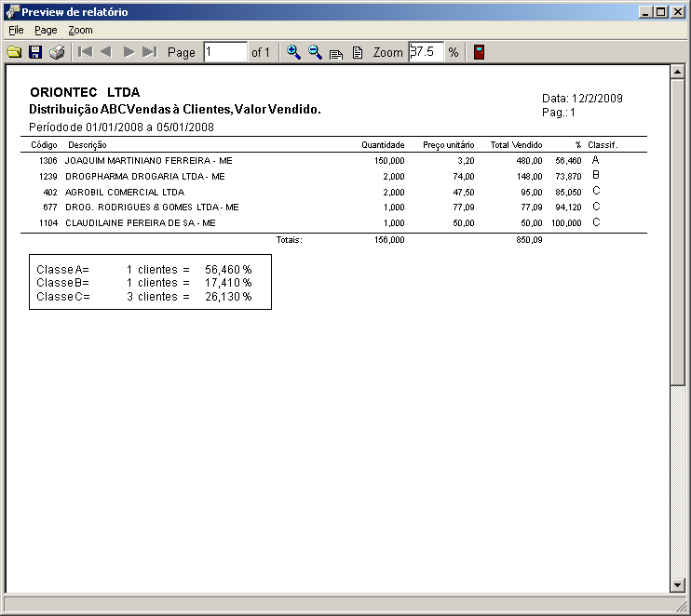691x616 pixels.
Task: Click total quantity 156,000
Action: pyautogui.click(x=389, y=240)
